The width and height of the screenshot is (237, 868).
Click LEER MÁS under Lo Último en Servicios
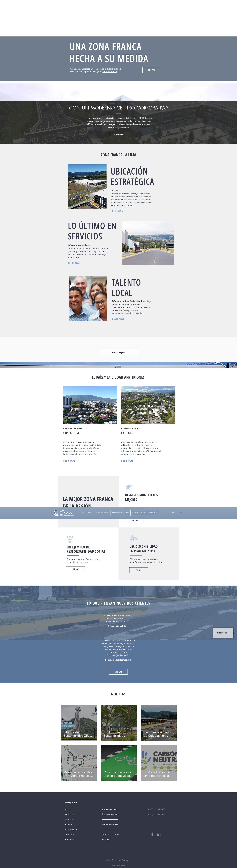coord(74,263)
